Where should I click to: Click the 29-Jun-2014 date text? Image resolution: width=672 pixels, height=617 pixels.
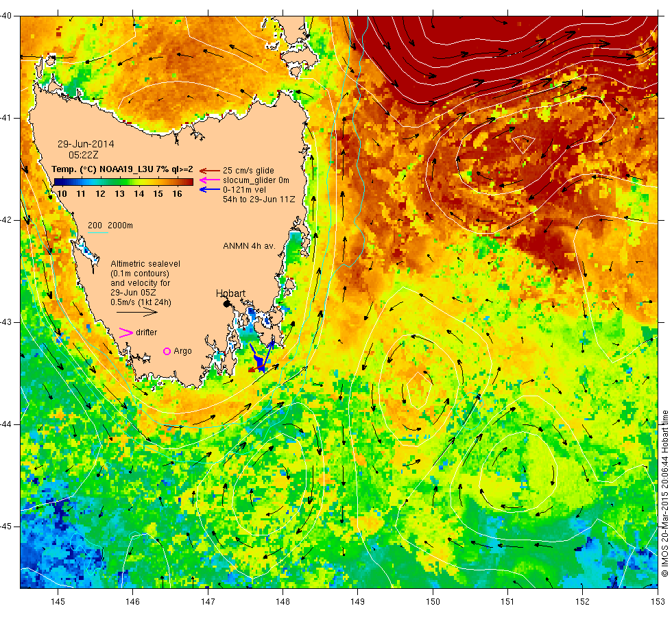(86, 144)
